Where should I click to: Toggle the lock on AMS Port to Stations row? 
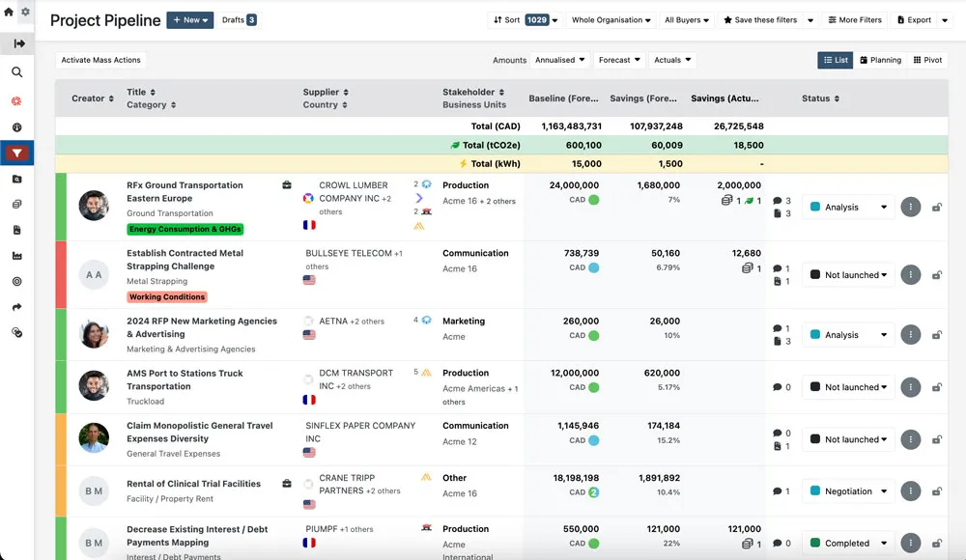point(936,387)
